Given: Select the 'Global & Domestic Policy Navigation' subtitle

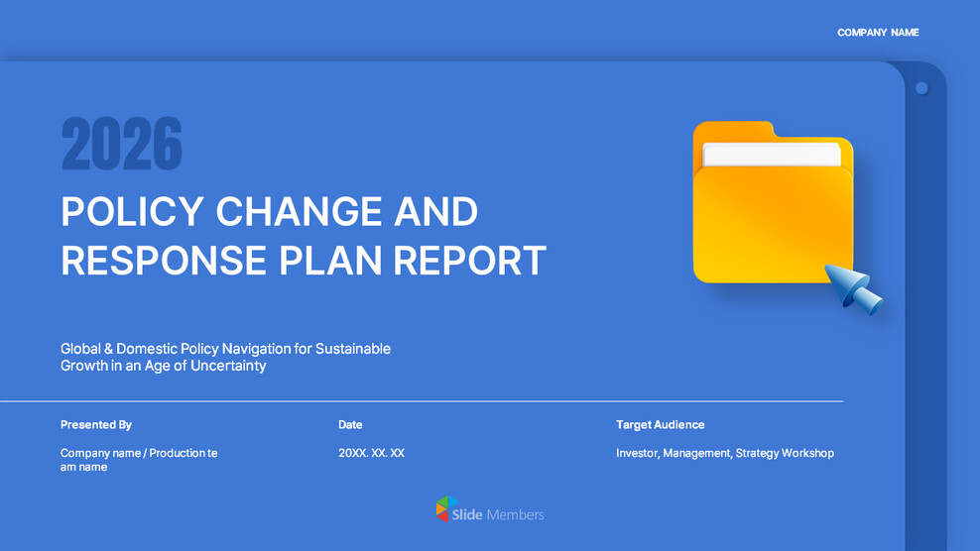Looking at the screenshot, I should (225, 357).
